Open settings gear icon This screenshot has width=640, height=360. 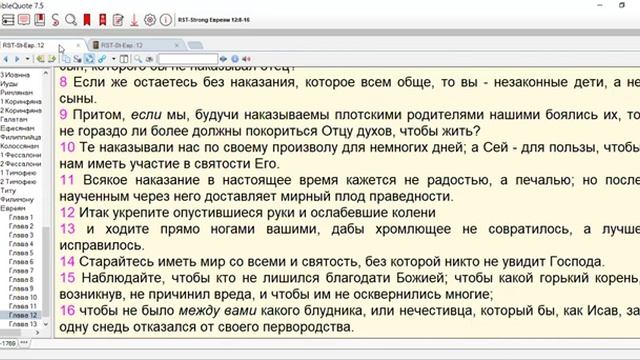(x=150, y=20)
